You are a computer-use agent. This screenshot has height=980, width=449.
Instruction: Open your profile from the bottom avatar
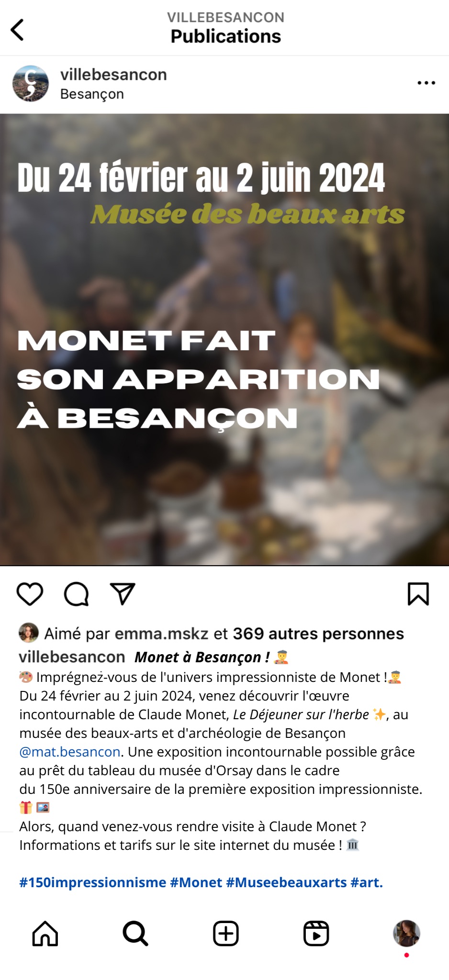[x=406, y=933]
